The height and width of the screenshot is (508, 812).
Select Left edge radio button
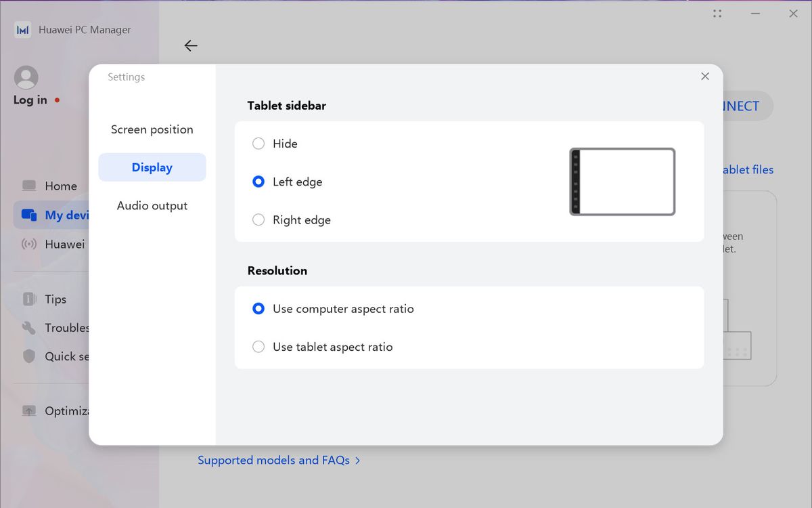click(x=258, y=182)
